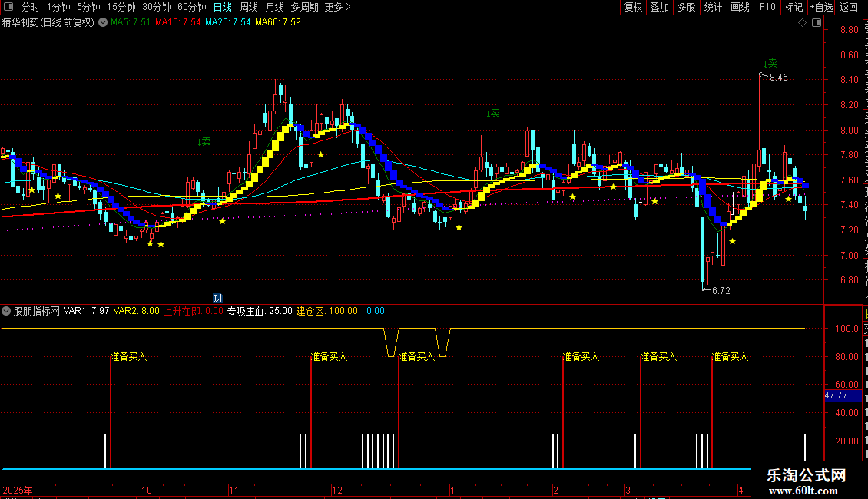Open the 多股 multi-stock view
The height and width of the screenshot is (499, 868).
coord(687,7)
